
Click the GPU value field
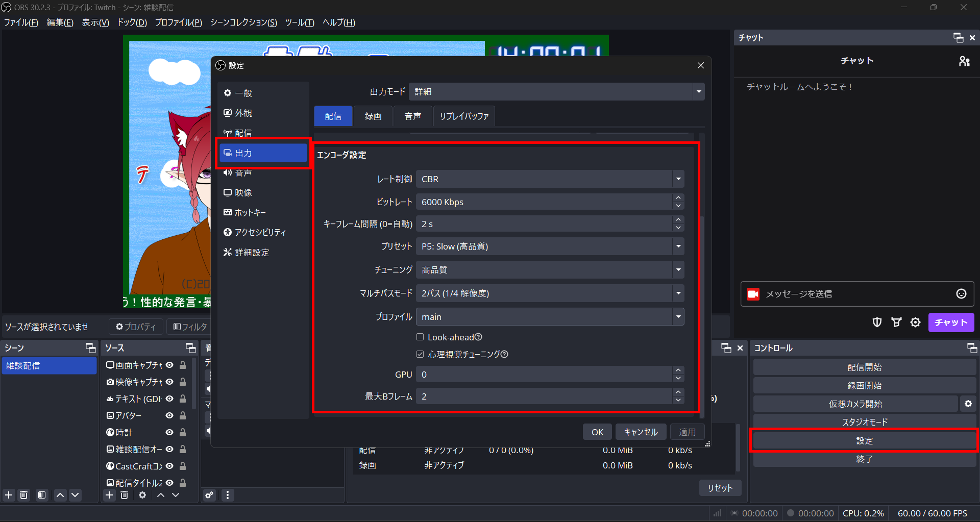tap(545, 375)
